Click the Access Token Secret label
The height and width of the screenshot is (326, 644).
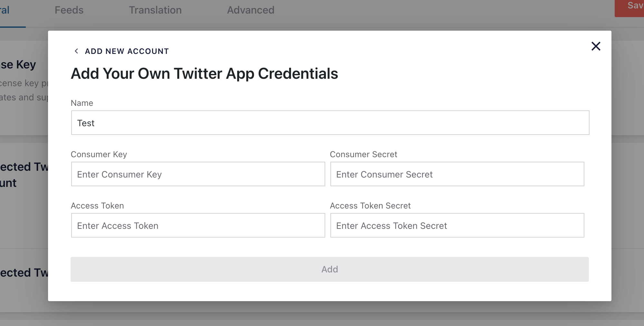click(370, 206)
